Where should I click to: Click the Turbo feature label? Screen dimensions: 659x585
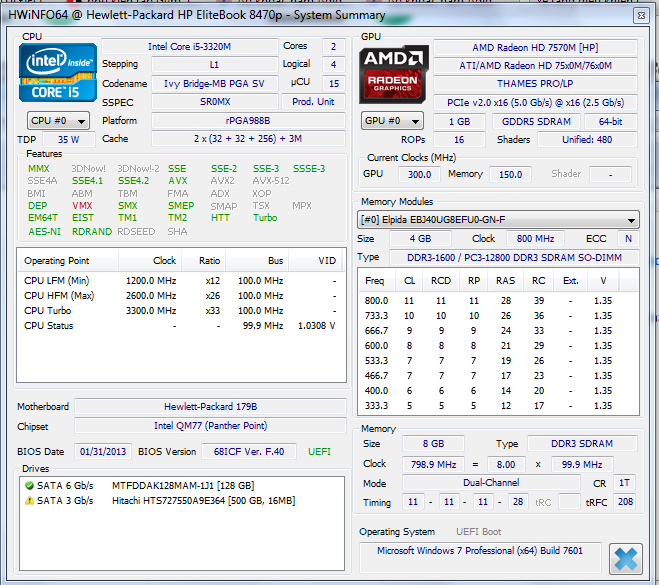[265, 218]
